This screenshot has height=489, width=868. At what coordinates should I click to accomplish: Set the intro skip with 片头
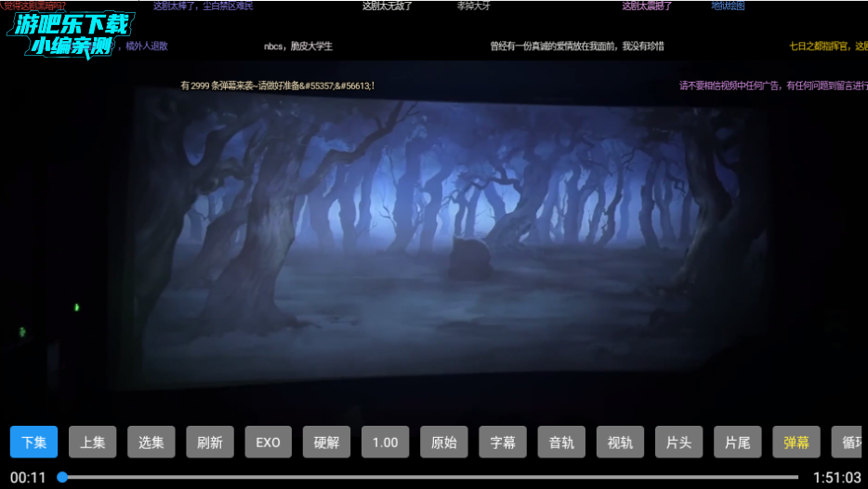point(678,442)
